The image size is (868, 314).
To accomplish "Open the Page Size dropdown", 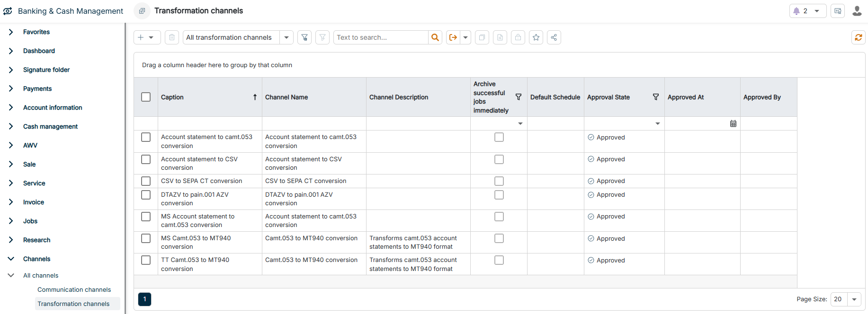I will click(x=854, y=299).
